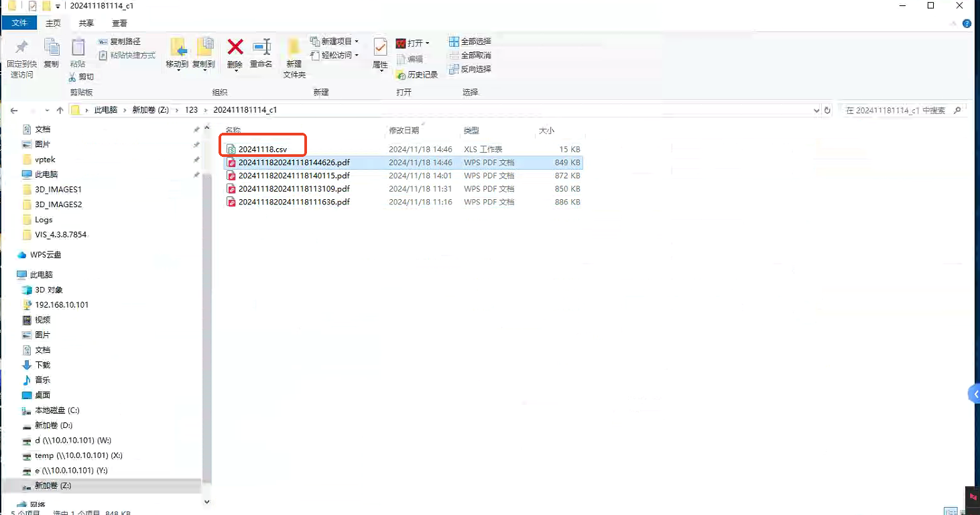The height and width of the screenshot is (515, 980).
Task: Click the red X 删除 icon
Action: [235, 47]
